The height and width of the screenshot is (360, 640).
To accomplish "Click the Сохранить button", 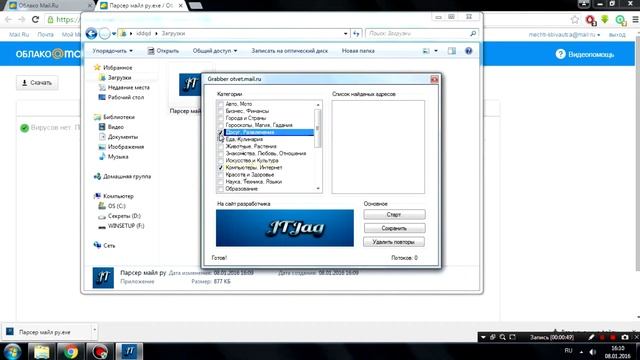I will click(394, 228).
